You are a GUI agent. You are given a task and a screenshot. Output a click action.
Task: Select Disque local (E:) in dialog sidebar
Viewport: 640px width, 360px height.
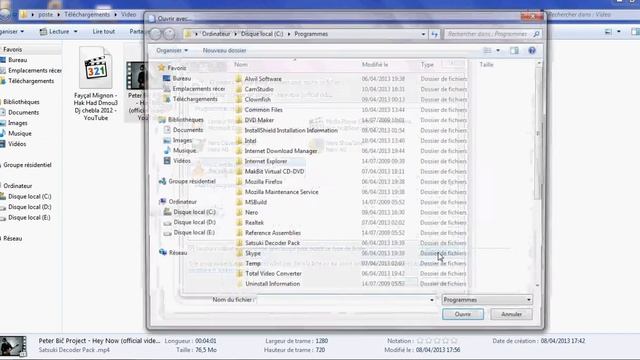194,232
